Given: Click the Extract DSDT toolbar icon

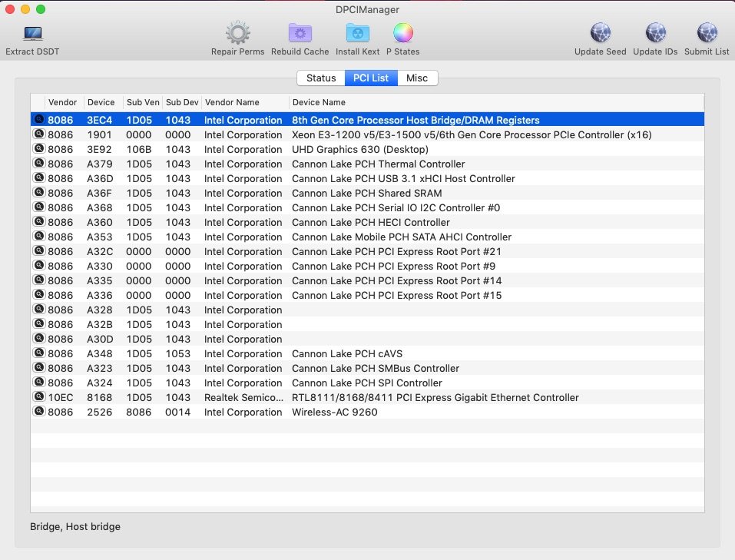Looking at the screenshot, I should [32, 34].
